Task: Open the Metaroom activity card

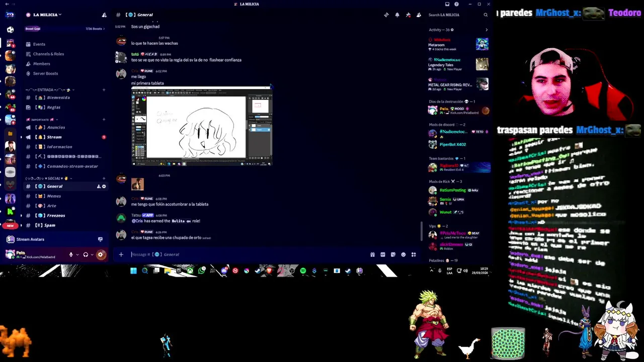Action: click(x=458, y=44)
